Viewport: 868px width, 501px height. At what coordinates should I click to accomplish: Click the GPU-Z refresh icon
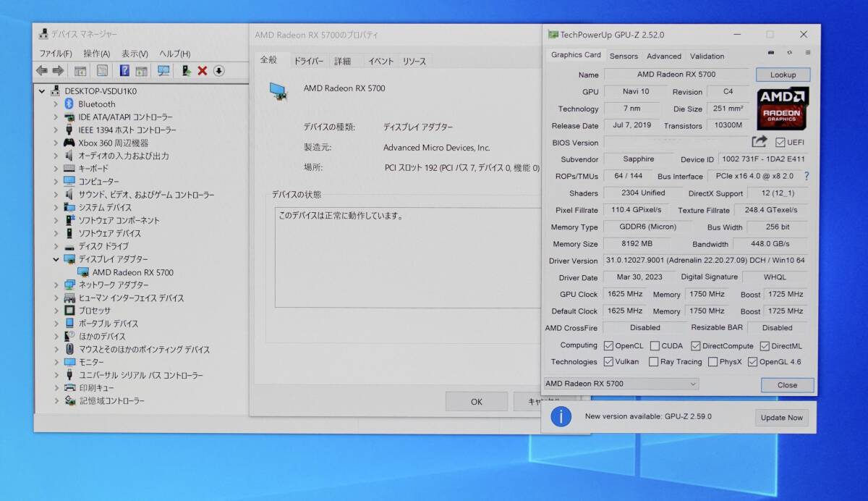tap(789, 52)
